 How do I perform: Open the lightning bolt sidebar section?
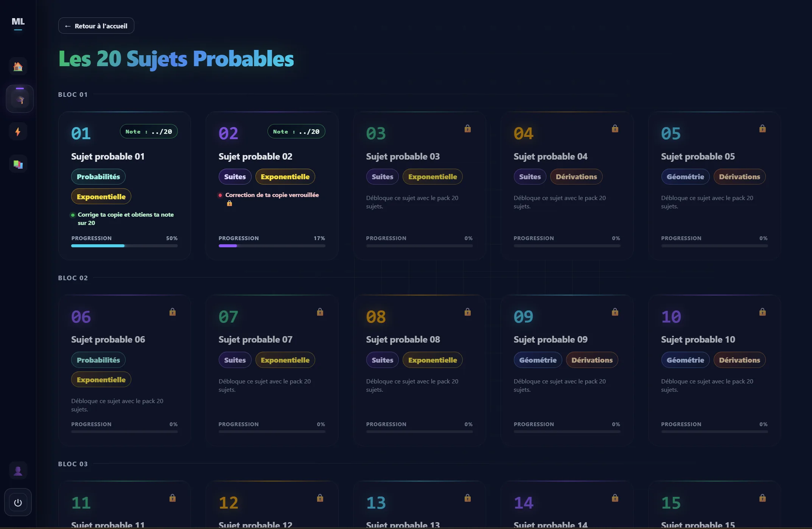[x=18, y=132]
